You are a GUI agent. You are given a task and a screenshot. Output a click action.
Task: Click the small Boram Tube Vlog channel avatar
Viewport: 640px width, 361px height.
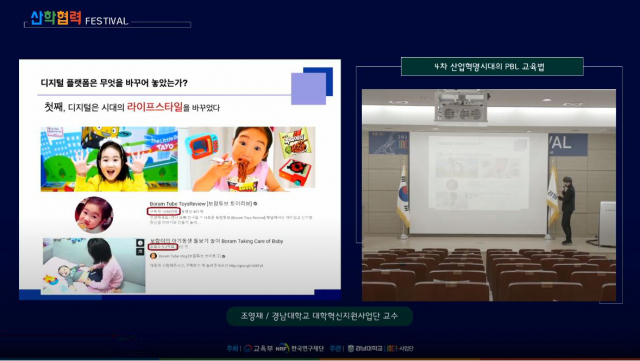coord(153,256)
